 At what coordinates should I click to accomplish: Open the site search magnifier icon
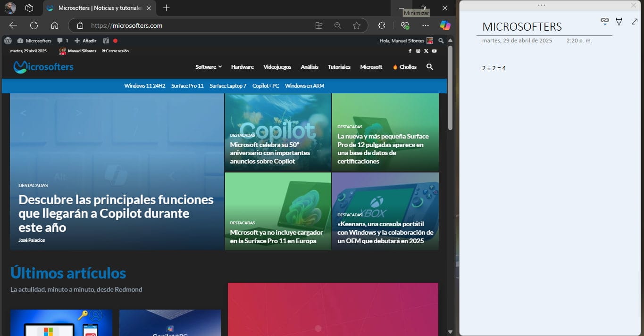429,67
